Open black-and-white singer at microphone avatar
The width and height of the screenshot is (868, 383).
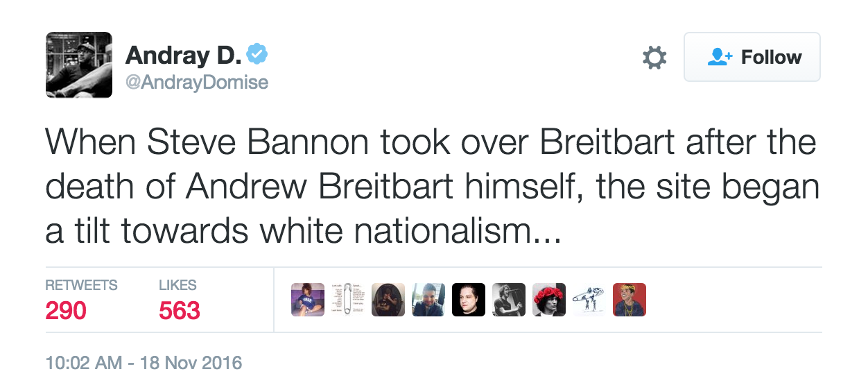(509, 300)
